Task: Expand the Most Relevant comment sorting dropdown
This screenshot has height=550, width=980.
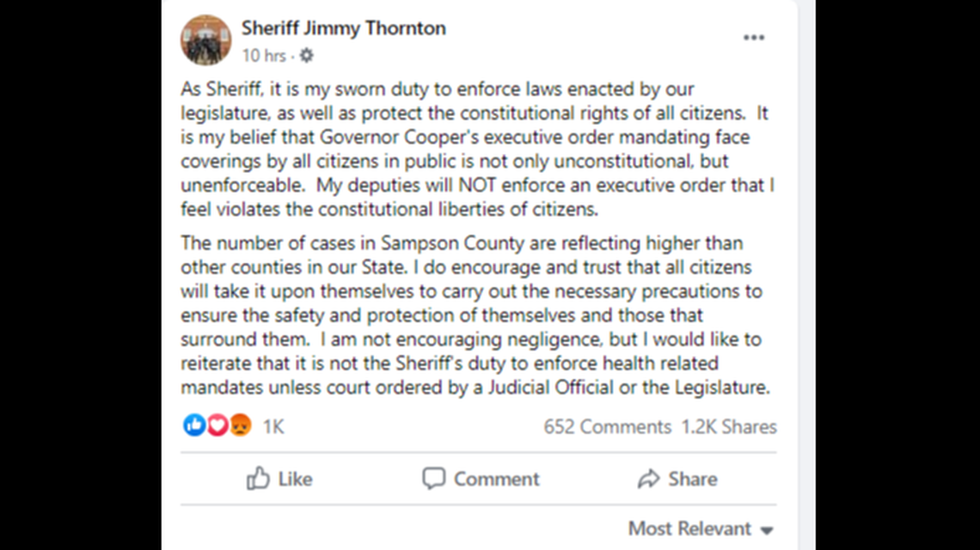Action: pyautogui.click(x=689, y=529)
